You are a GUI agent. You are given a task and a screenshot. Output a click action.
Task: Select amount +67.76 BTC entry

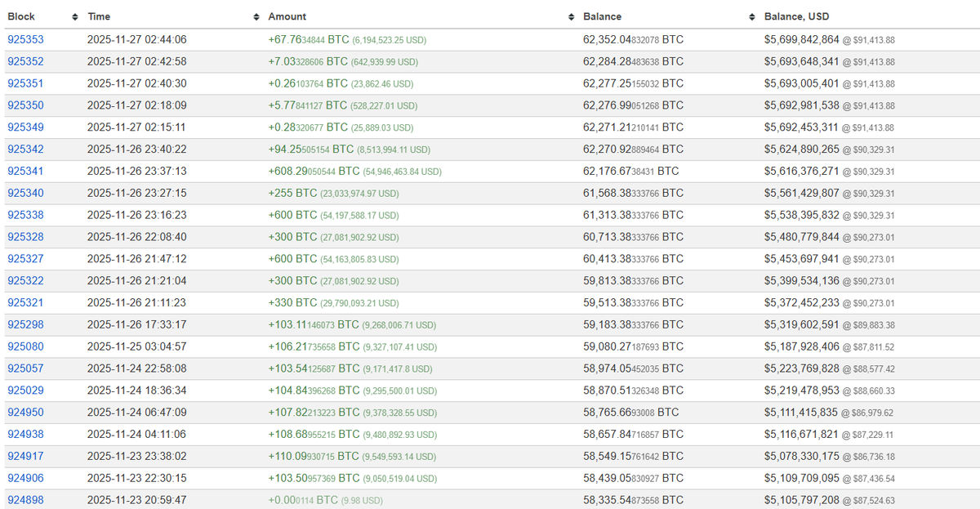pos(347,39)
